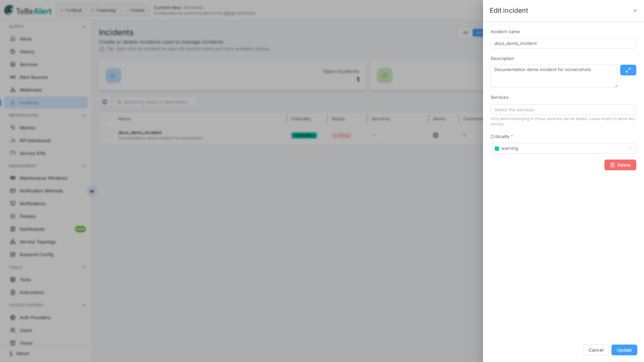Screen dimensions: 644x362
Task: Open Metrics in the sidebar
Action: pyautogui.click(x=46, y=128)
